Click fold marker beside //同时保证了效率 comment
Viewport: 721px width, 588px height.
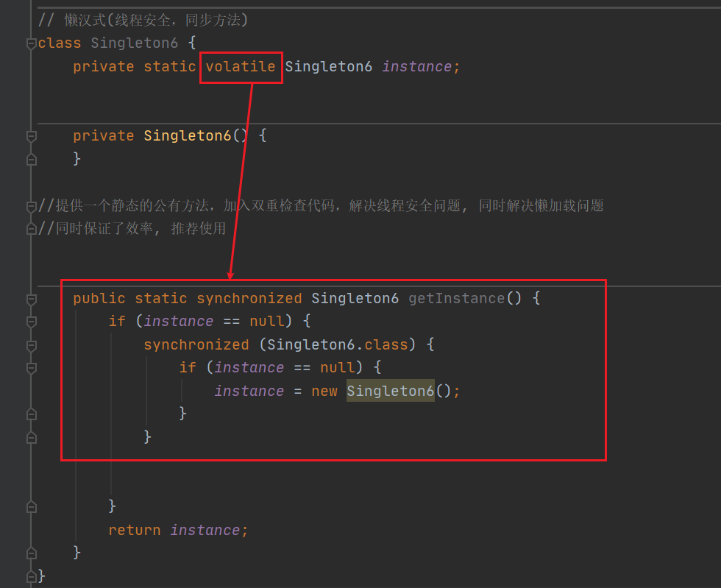[x=31, y=229]
